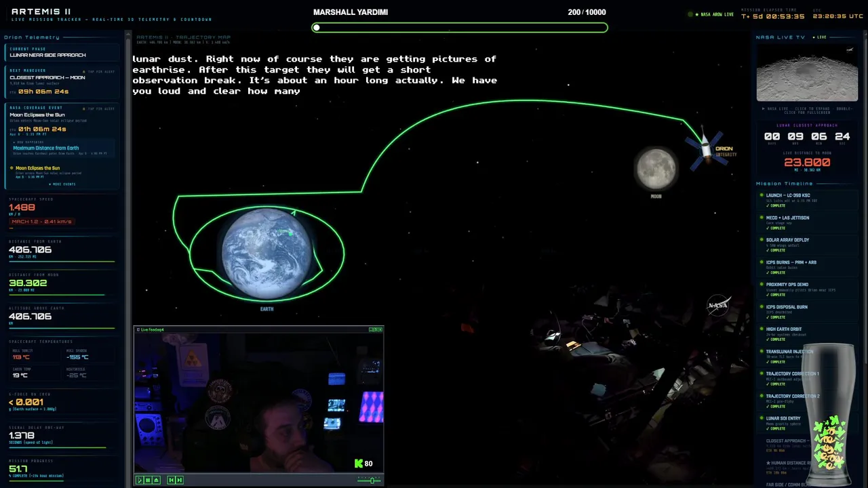Click mission progress value 51.7
Image resolution: width=868 pixels, height=488 pixels.
[x=18, y=469]
